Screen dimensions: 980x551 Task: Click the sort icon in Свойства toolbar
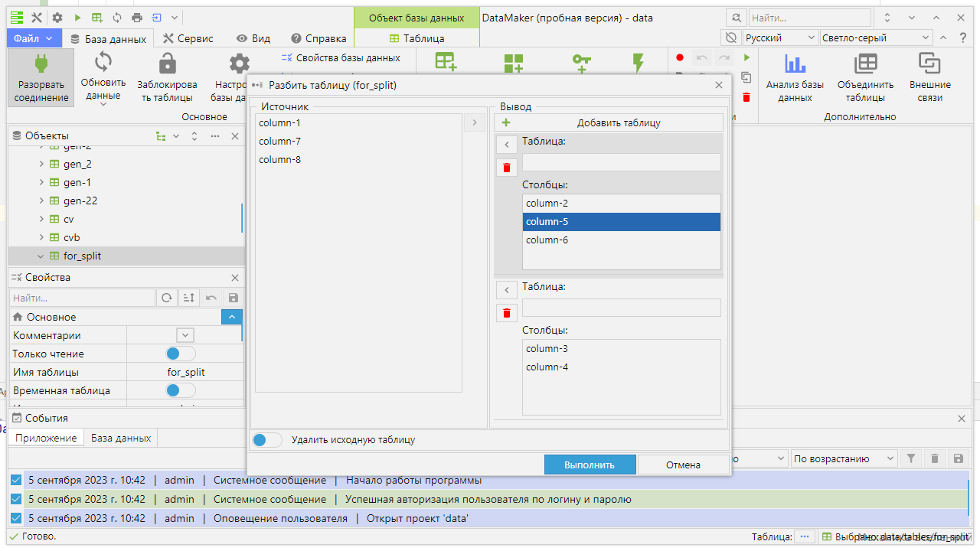coord(188,298)
